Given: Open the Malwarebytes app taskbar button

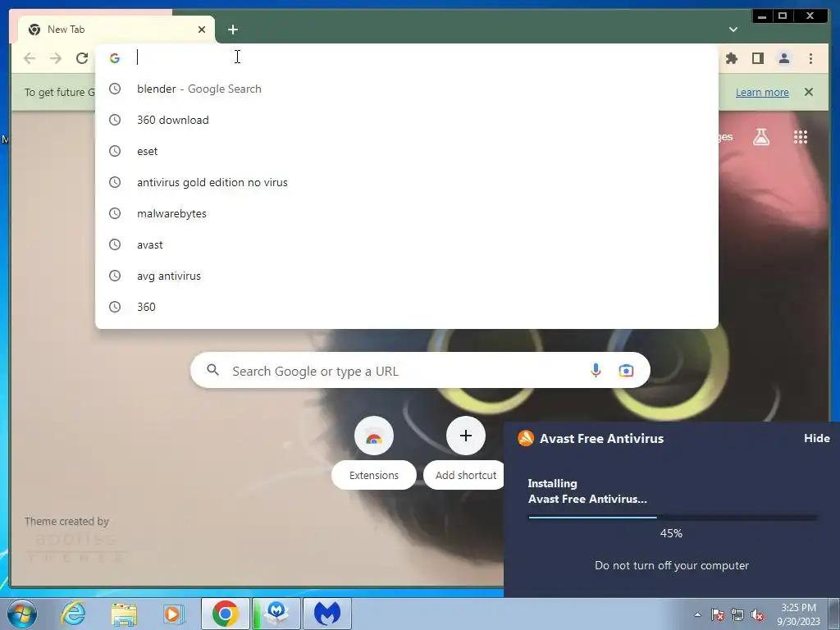Looking at the screenshot, I should 327,614.
